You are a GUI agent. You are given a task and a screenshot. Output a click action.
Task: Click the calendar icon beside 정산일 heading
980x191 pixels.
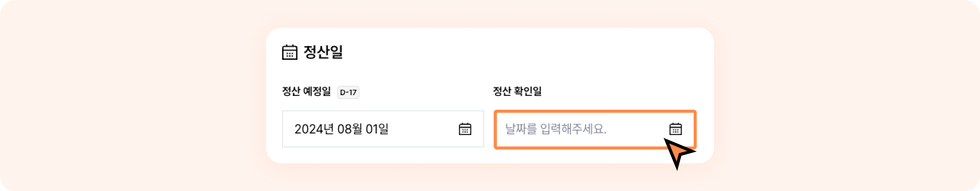pyautogui.click(x=289, y=52)
